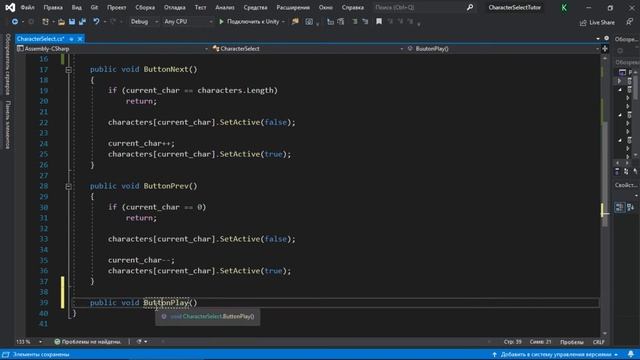Click the uncomment lines icon
The width and height of the screenshot is (640, 360).
(x=365, y=22)
